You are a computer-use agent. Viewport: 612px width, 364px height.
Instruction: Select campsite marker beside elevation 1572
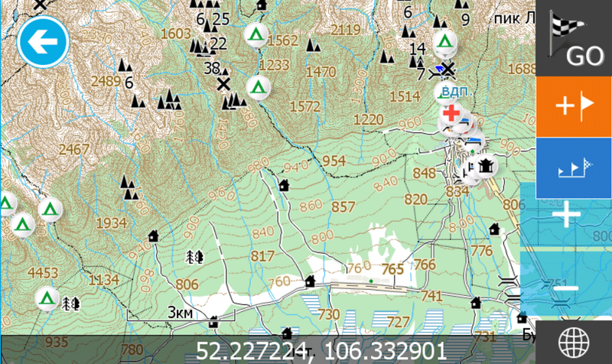258,87
